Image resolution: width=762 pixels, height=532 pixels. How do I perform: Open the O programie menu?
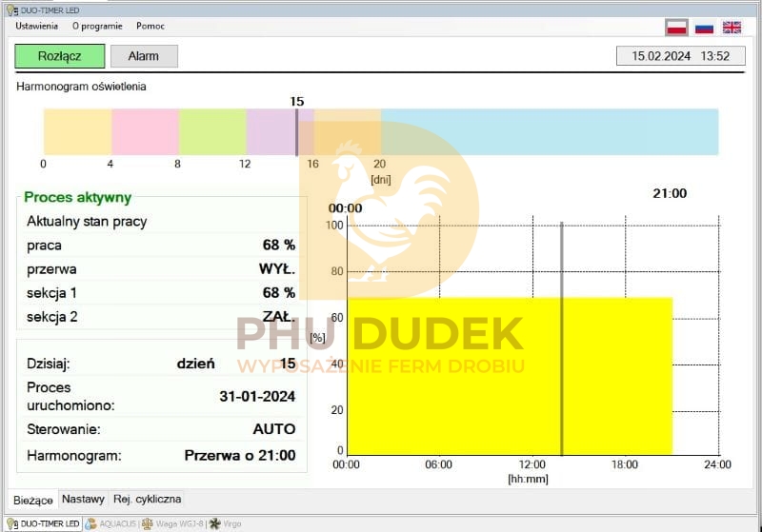96,26
